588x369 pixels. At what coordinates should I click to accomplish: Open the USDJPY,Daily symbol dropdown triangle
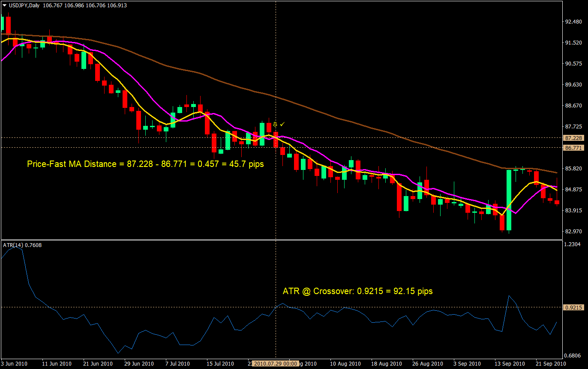click(4, 6)
